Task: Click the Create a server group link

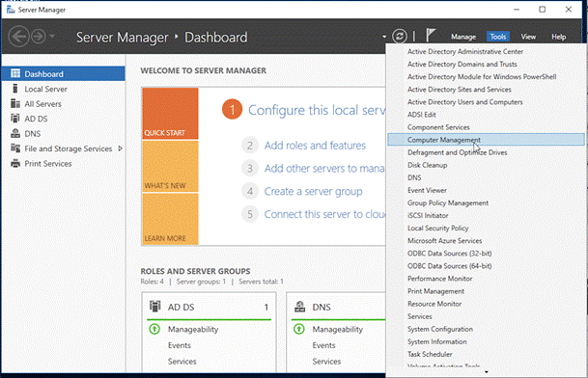Action: click(x=313, y=192)
